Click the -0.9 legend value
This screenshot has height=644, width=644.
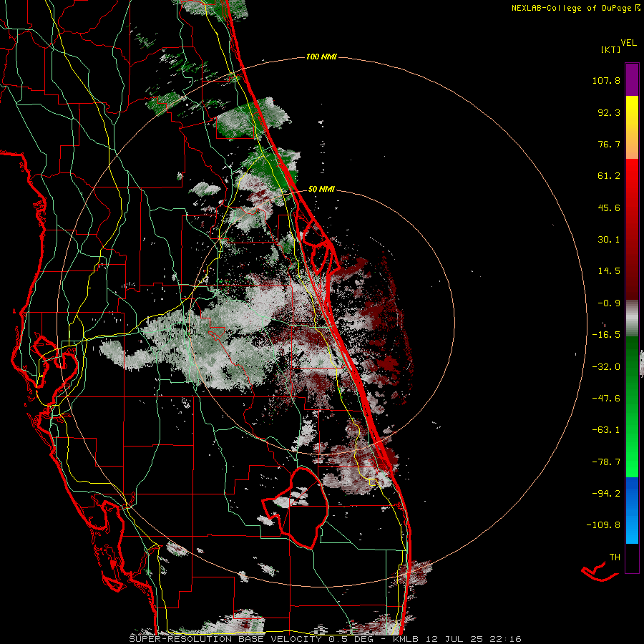tap(609, 303)
